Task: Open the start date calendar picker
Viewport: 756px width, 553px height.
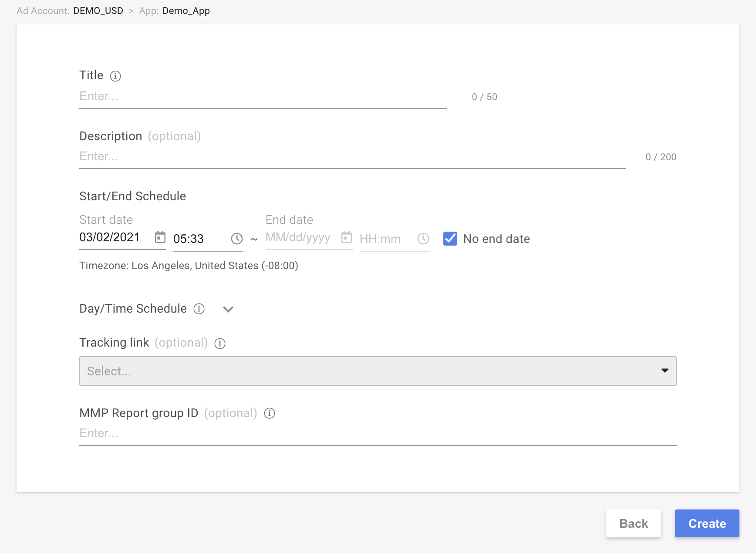Action: tap(160, 237)
